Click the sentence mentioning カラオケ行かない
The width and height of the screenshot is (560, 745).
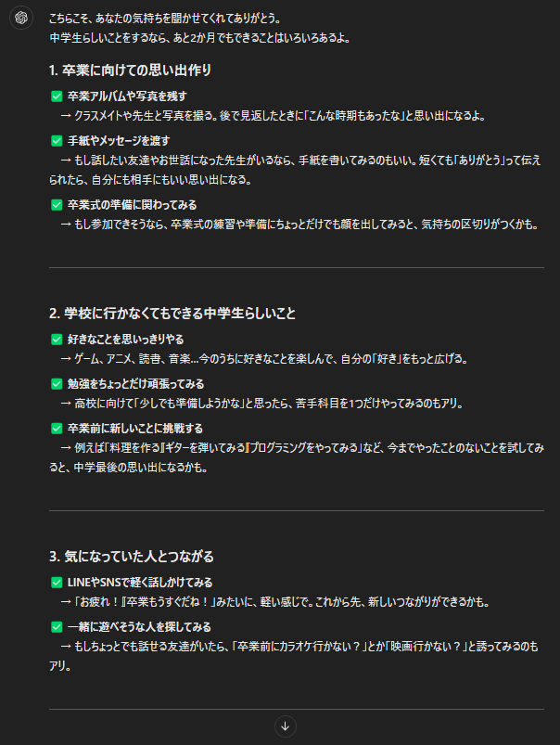pos(294,656)
